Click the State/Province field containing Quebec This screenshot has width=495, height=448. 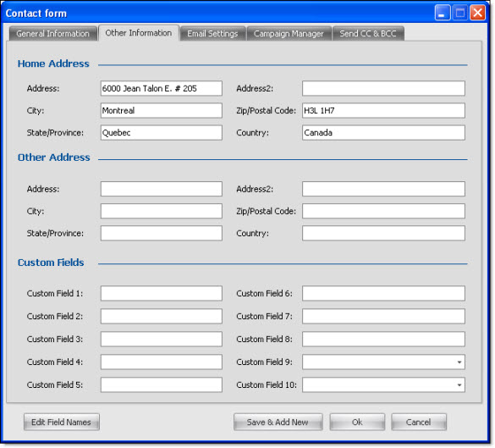(162, 133)
